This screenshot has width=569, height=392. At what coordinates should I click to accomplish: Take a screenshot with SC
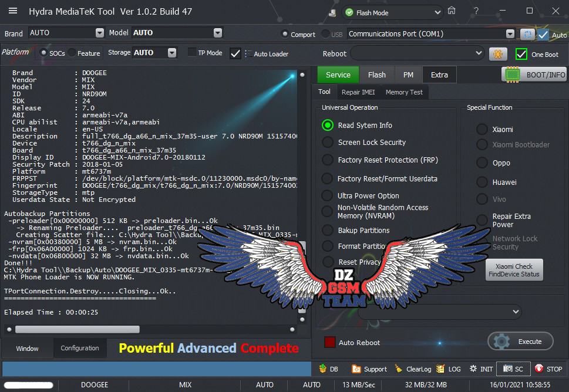[x=513, y=369]
